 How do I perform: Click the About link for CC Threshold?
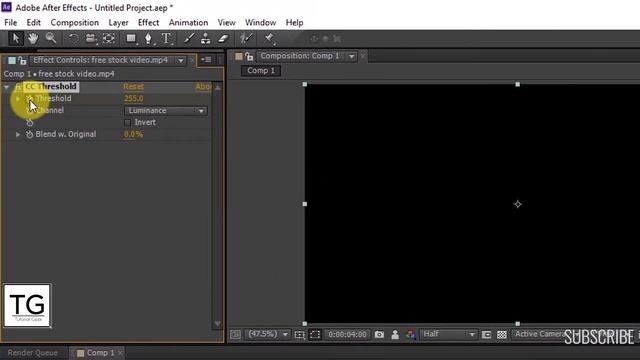(x=203, y=87)
